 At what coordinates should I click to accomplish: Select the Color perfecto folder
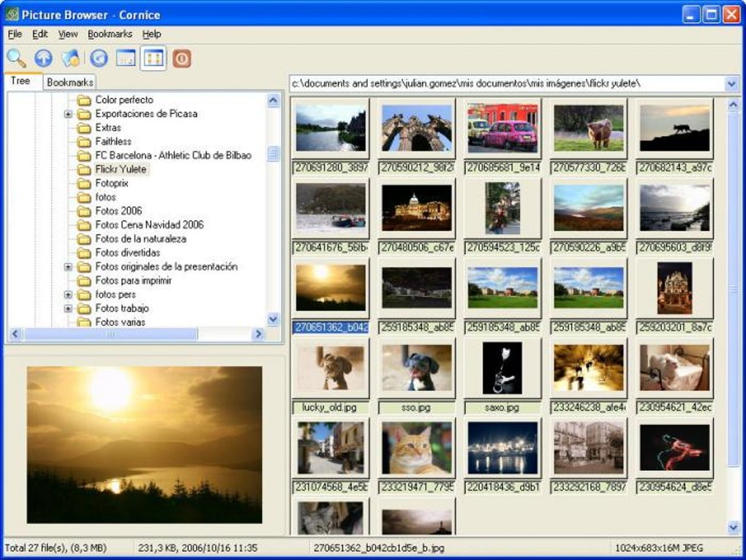click(124, 100)
